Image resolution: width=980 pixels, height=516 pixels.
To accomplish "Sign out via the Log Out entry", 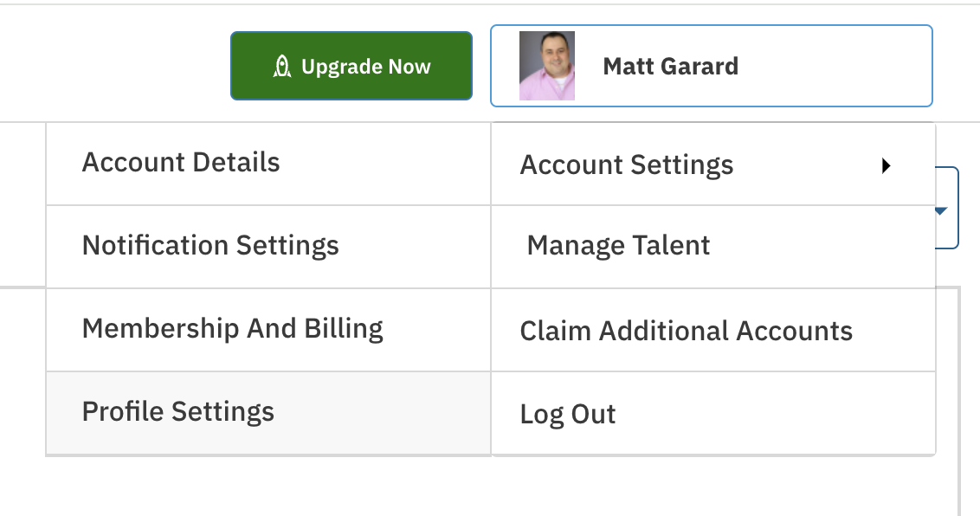I will click(713, 412).
